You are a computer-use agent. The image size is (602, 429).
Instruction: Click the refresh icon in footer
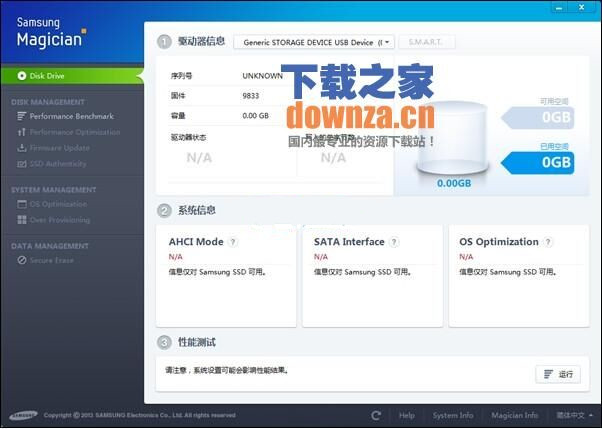[x=376, y=415]
